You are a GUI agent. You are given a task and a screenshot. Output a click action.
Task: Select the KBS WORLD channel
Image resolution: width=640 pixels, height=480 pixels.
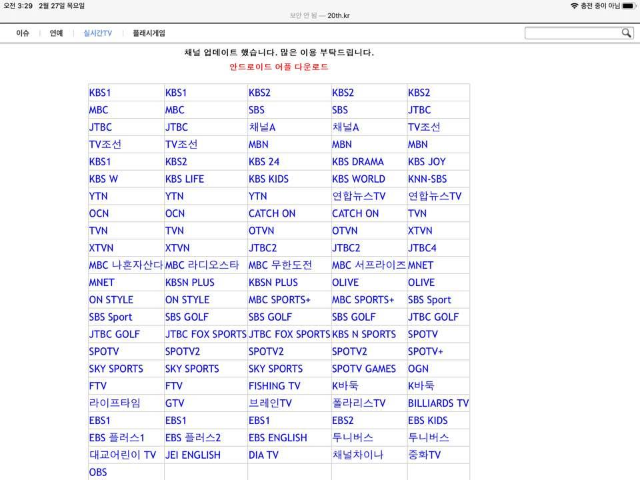tap(358, 179)
